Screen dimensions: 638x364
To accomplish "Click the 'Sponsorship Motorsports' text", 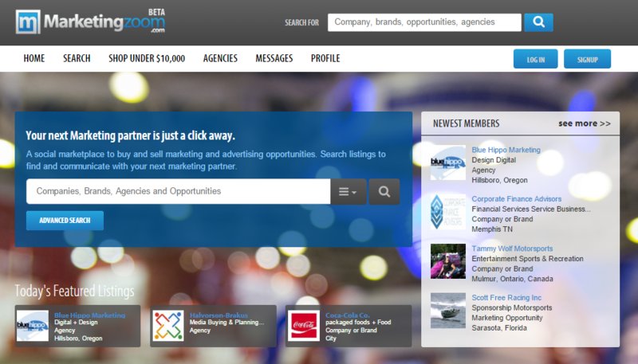I will tap(511, 308).
